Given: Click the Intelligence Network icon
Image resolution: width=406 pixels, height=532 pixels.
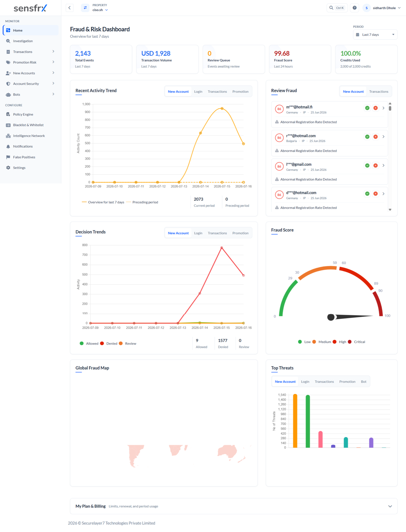Looking at the screenshot, I should click(x=8, y=136).
